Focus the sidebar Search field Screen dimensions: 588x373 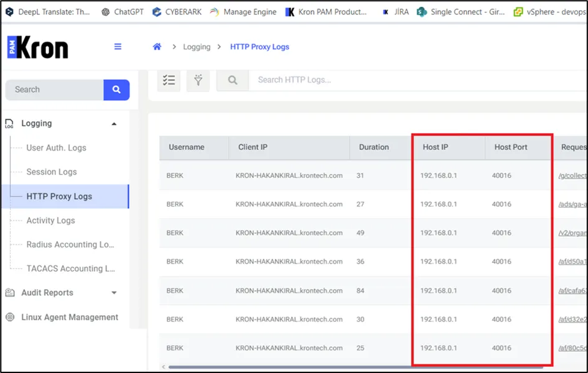tap(54, 90)
